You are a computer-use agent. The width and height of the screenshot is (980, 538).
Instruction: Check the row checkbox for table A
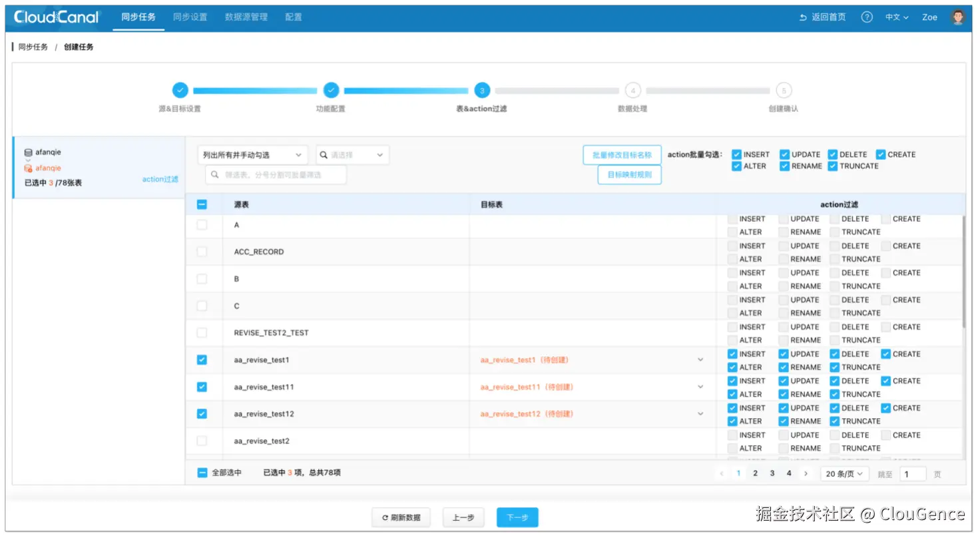(202, 225)
